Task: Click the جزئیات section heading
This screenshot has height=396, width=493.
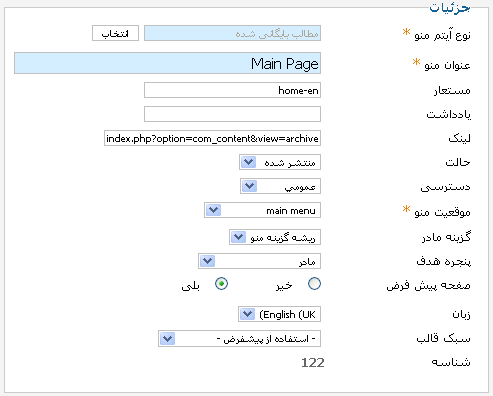Action: (x=450, y=8)
